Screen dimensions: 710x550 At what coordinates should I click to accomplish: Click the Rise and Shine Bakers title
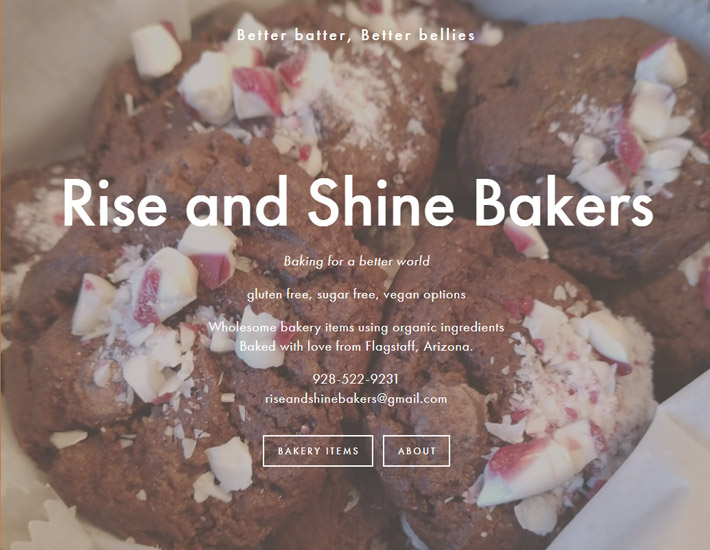click(358, 202)
